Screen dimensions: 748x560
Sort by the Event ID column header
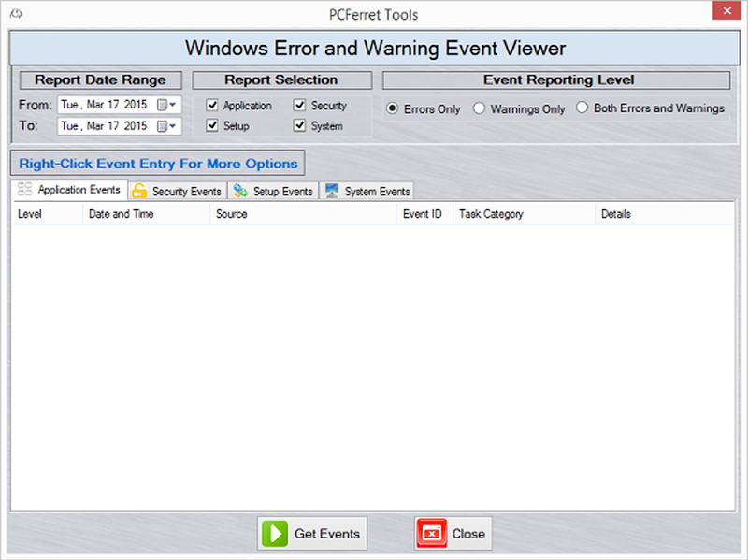[425, 214]
